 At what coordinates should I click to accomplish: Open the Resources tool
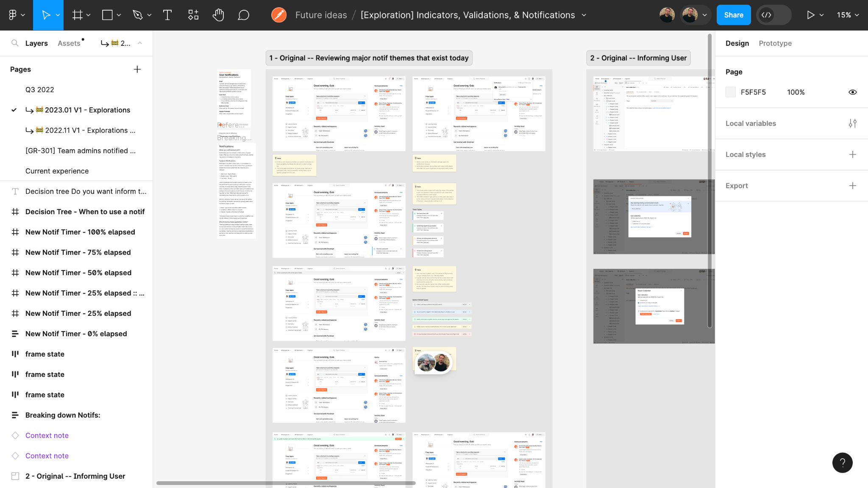pyautogui.click(x=193, y=15)
